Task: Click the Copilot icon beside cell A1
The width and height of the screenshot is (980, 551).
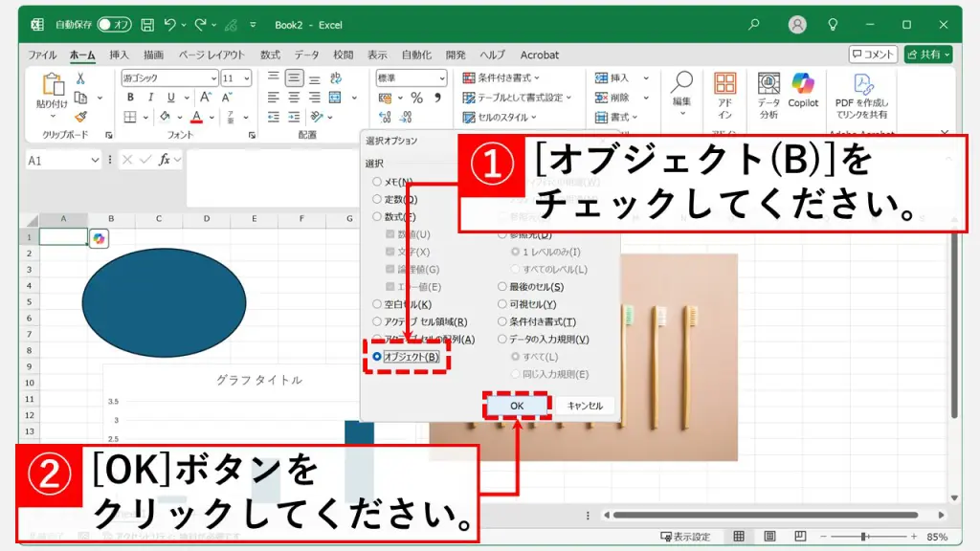Action: pyautogui.click(x=99, y=238)
